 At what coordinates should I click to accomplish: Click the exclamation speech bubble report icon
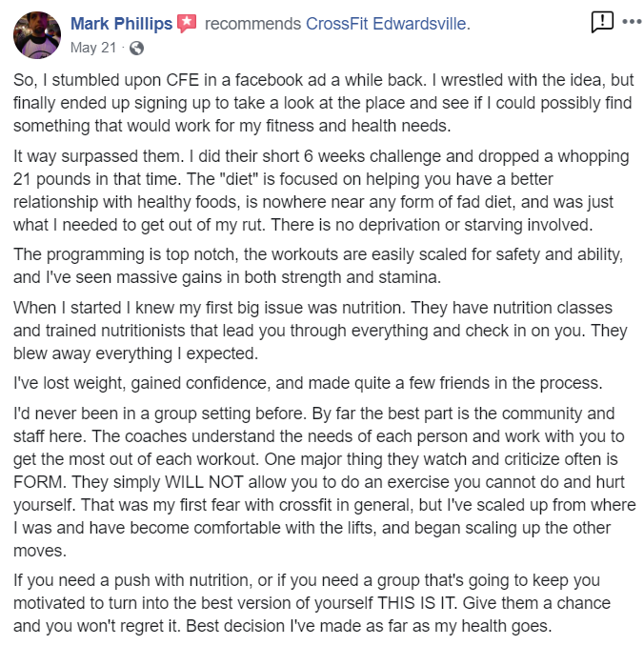point(602,21)
